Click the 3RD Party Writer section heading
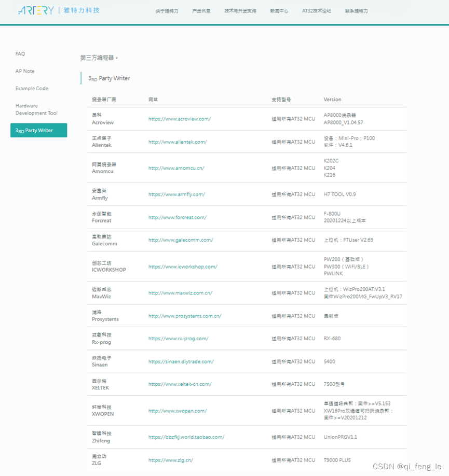The width and height of the screenshot is (449, 476). pos(109,78)
